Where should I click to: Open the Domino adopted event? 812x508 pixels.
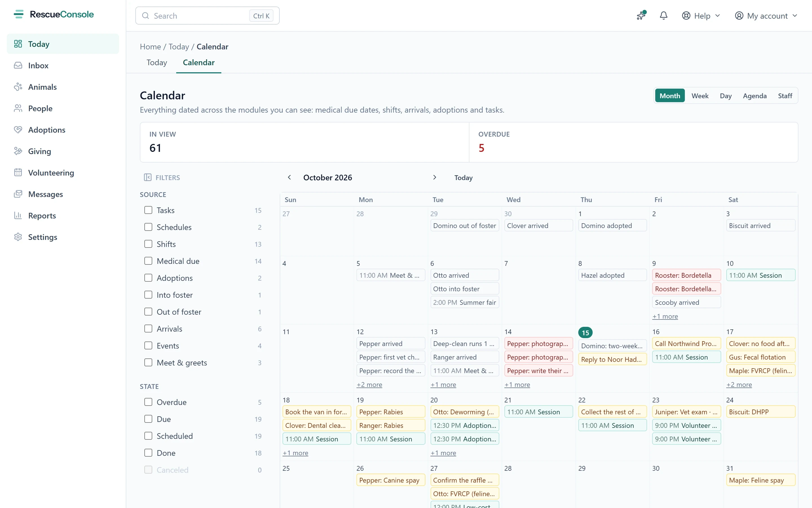(x=612, y=226)
